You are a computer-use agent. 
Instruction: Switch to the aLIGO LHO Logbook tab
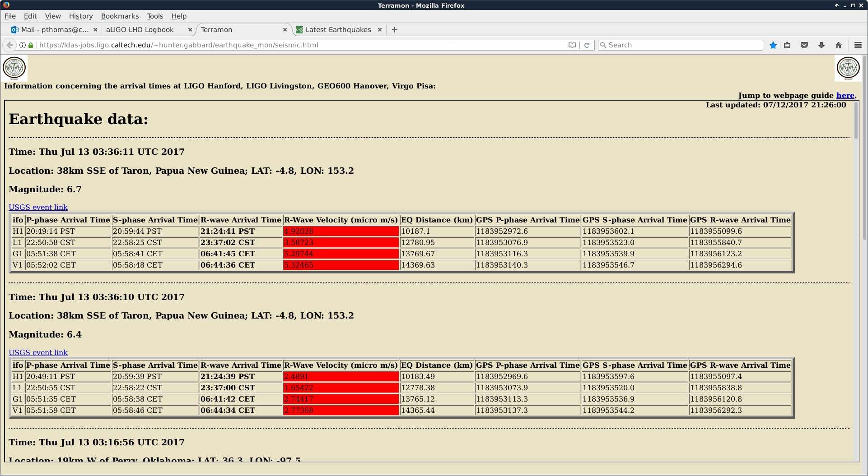click(140, 30)
